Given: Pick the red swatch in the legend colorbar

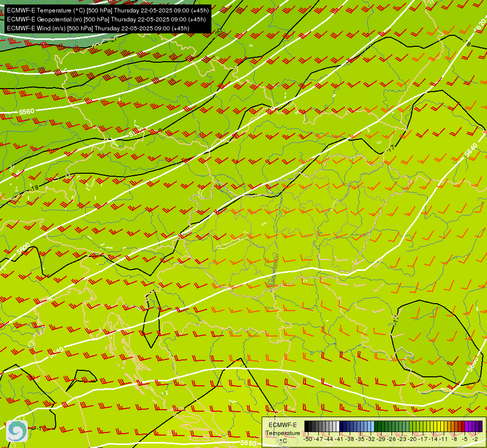Looking at the screenshot, I should click(463, 426).
